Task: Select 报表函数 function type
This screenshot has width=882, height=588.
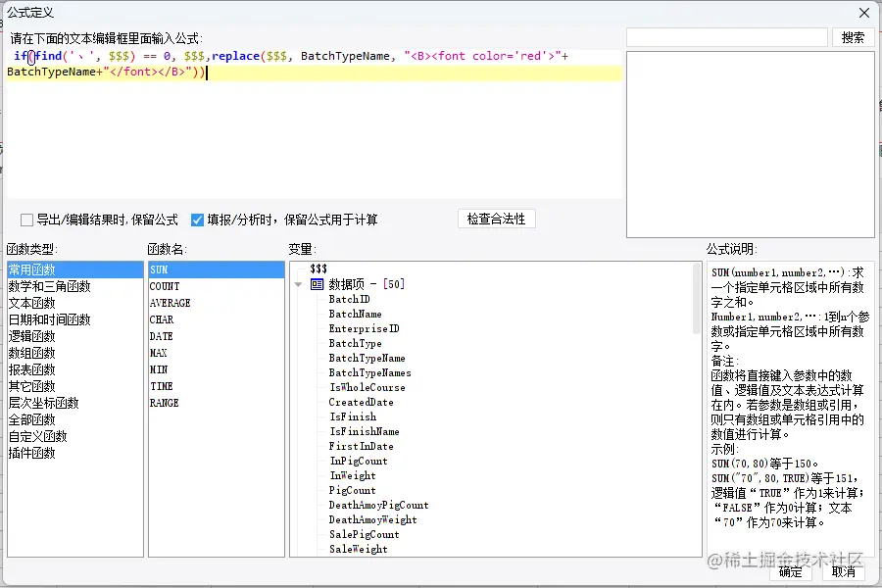Action: 74,369
